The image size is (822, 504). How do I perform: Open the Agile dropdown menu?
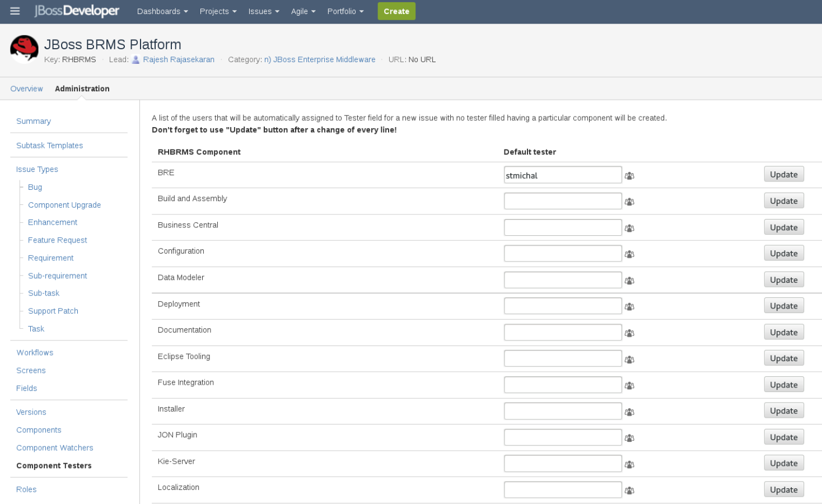(303, 11)
